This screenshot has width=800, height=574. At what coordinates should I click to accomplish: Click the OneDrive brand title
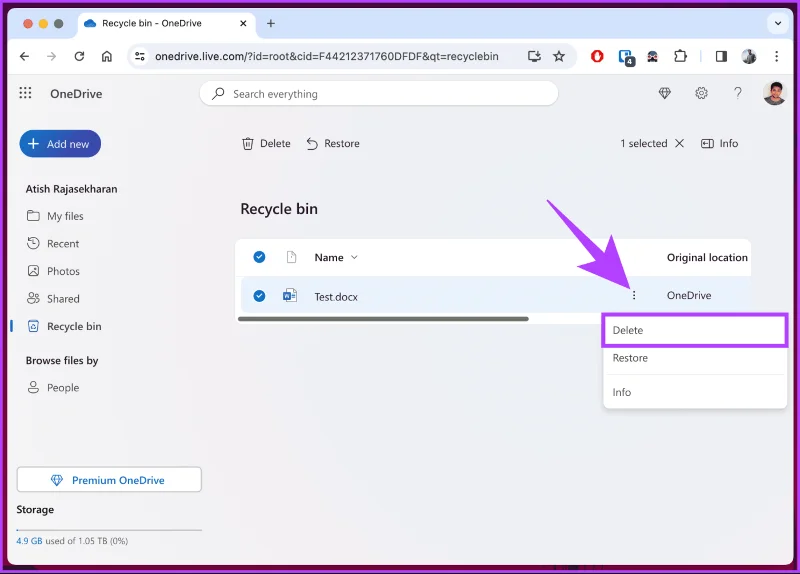76,93
